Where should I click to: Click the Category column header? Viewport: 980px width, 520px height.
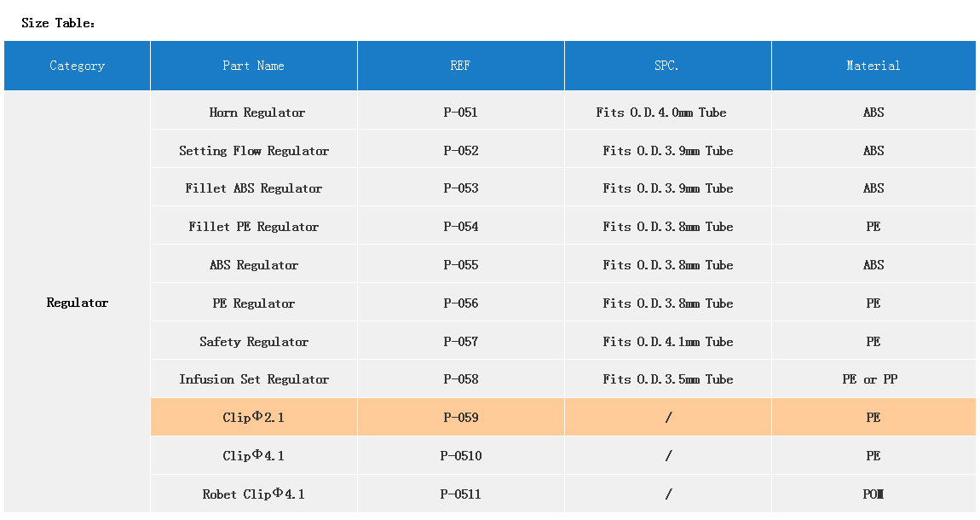(x=78, y=66)
